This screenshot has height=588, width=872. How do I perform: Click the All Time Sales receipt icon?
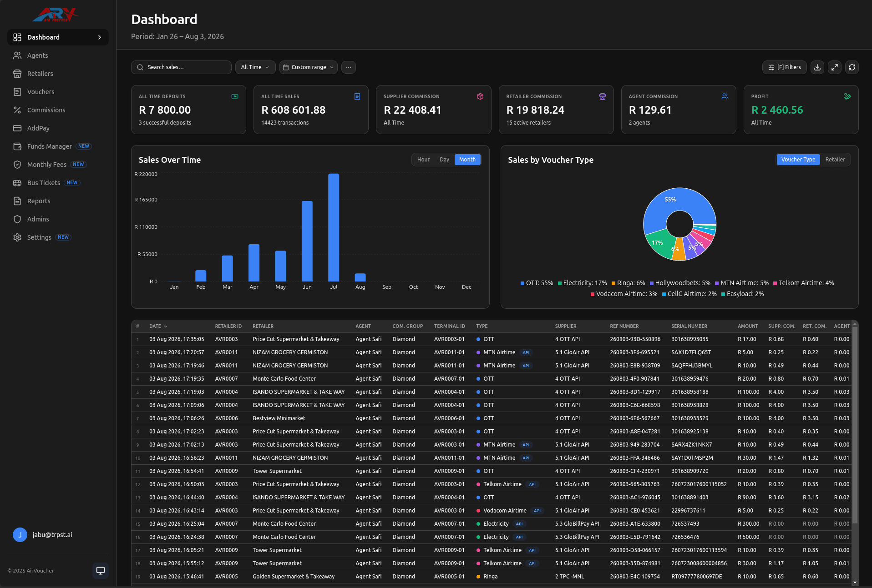(x=357, y=96)
